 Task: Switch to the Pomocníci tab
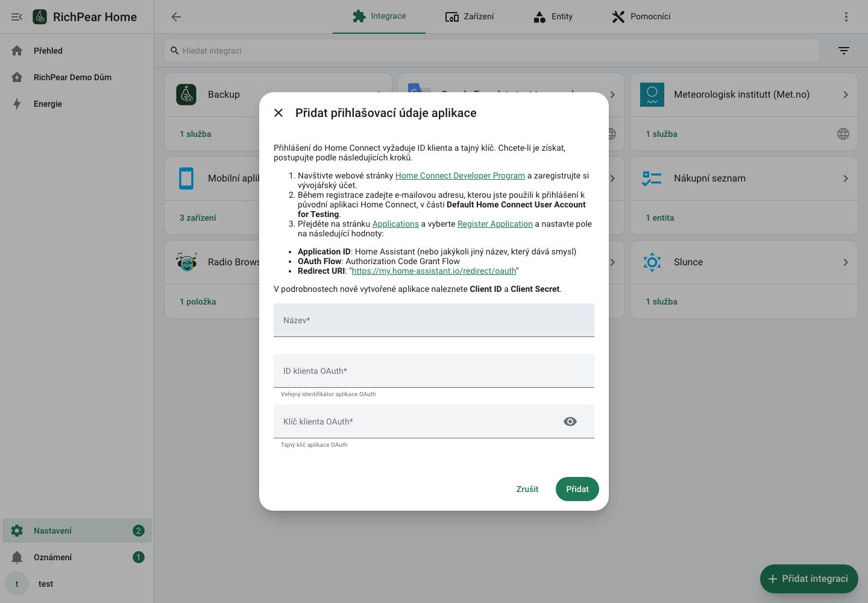(x=641, y=16)
